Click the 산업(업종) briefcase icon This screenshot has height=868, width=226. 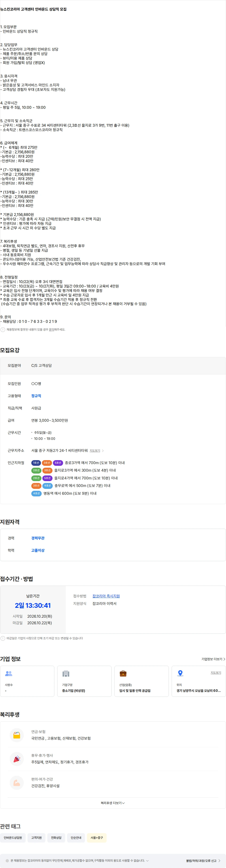point(123,673)
